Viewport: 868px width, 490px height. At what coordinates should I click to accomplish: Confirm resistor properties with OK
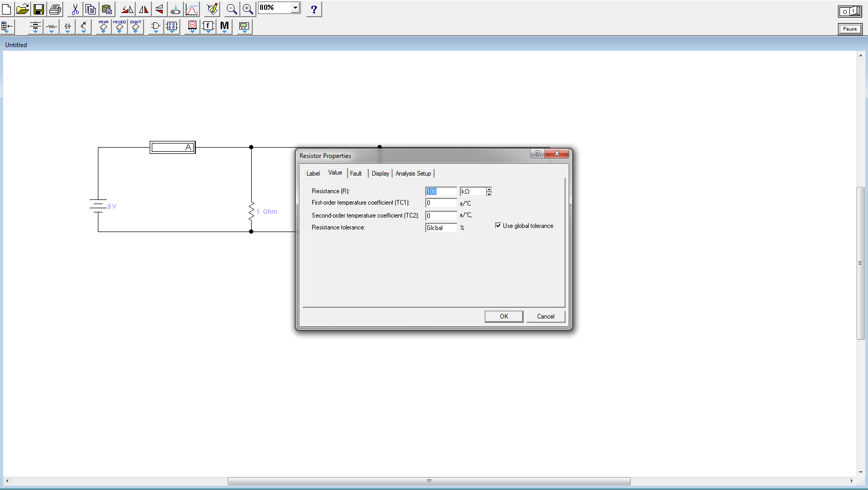(x=504, y=316)
